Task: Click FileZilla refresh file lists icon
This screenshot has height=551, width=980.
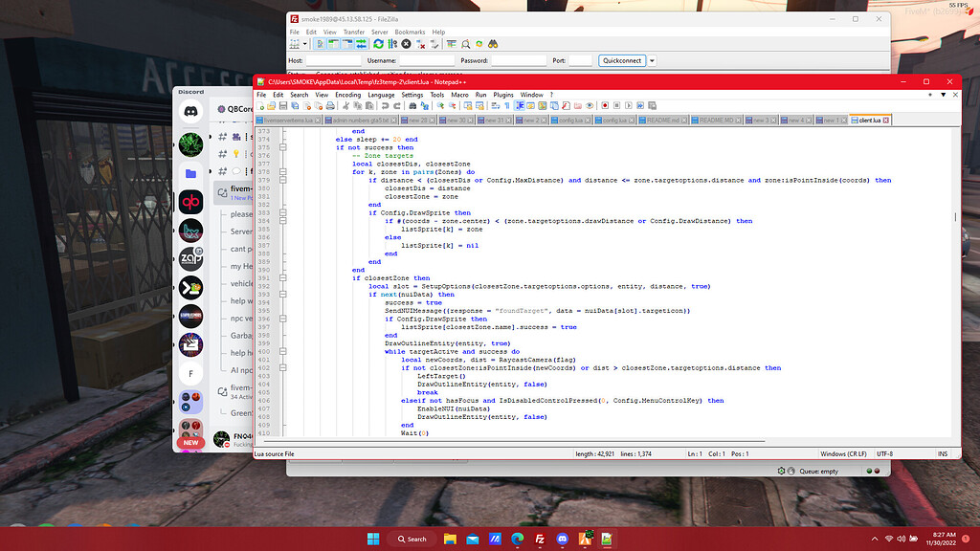Action: click(x=378, y=44)
